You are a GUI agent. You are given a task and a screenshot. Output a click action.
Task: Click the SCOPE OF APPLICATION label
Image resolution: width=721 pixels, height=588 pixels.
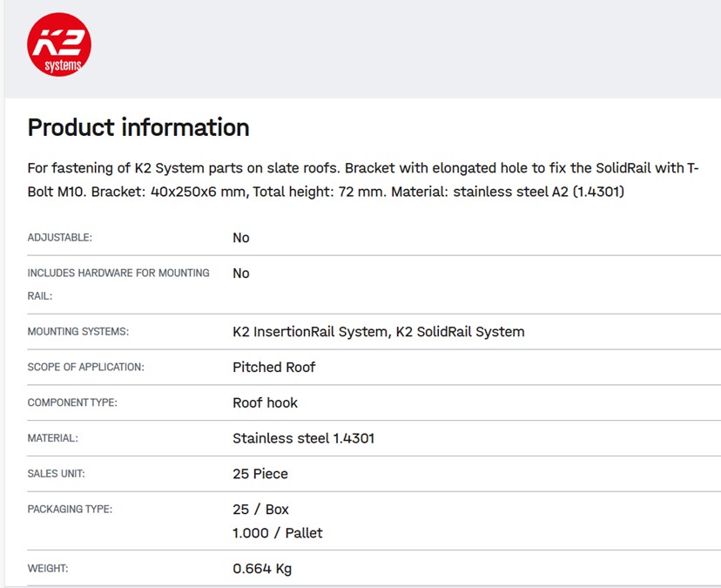click(x=85, y=368)
